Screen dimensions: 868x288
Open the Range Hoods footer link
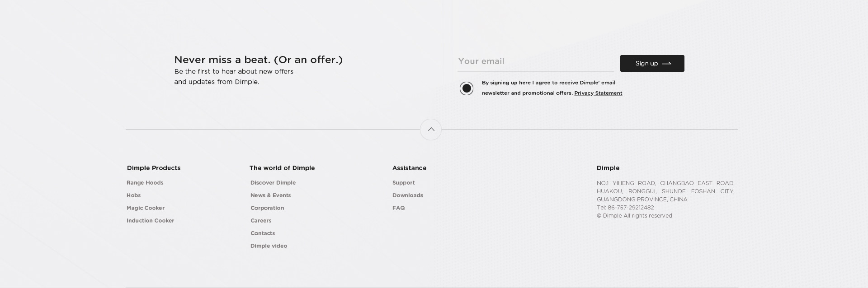[145, 183]
